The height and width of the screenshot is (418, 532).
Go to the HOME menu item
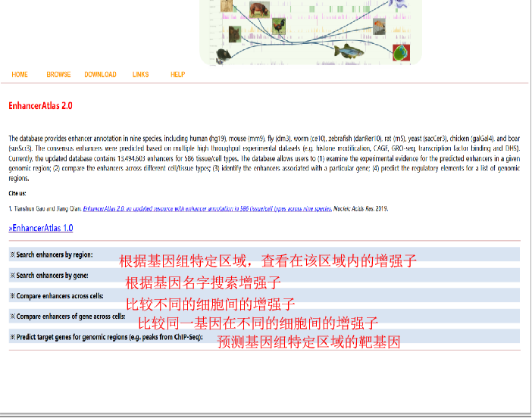(20, 75)
